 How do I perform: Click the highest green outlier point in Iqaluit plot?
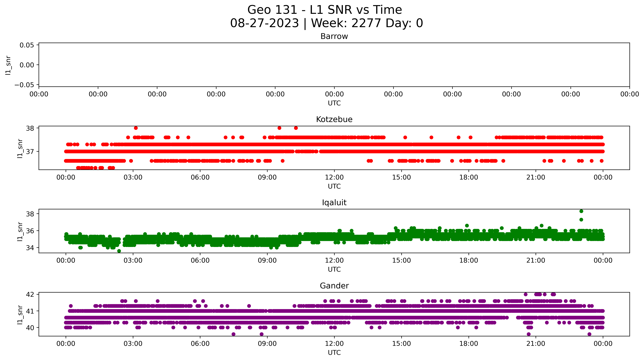pos(581,211)
